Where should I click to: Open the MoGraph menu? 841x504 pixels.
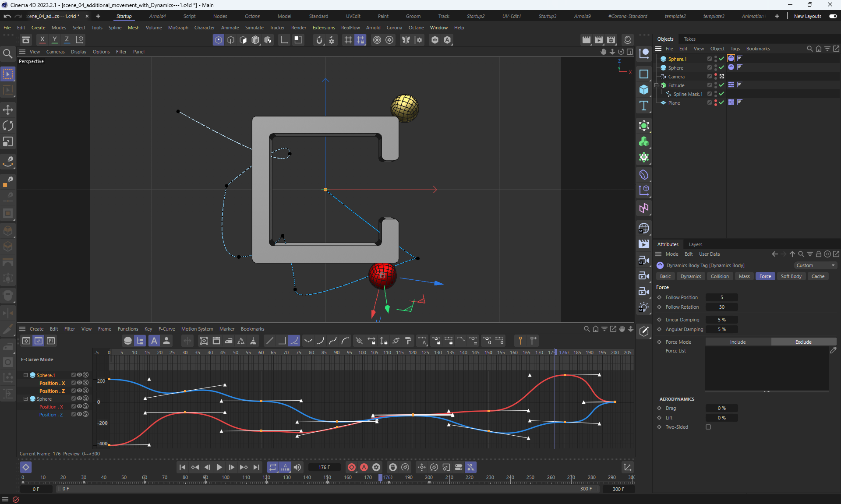pos(178,28)
